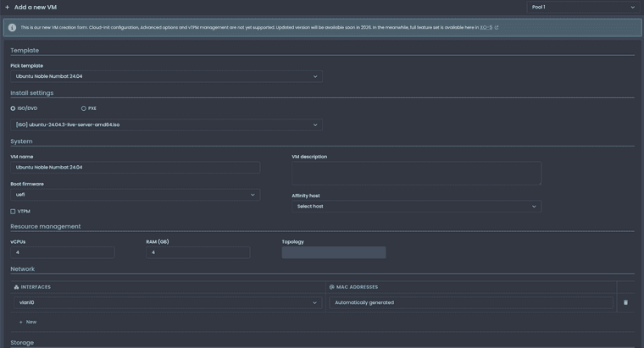Enable the VTPM checkbox
Image resolution: width=644 pixels, height=348 pixels.
[13, 212]
